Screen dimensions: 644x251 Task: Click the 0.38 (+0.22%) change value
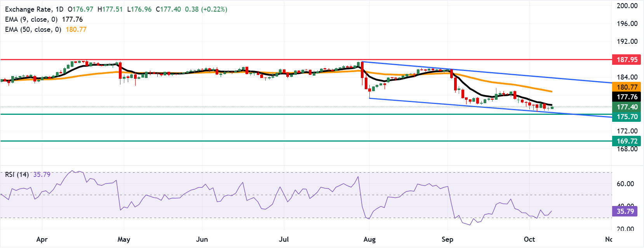206,9
